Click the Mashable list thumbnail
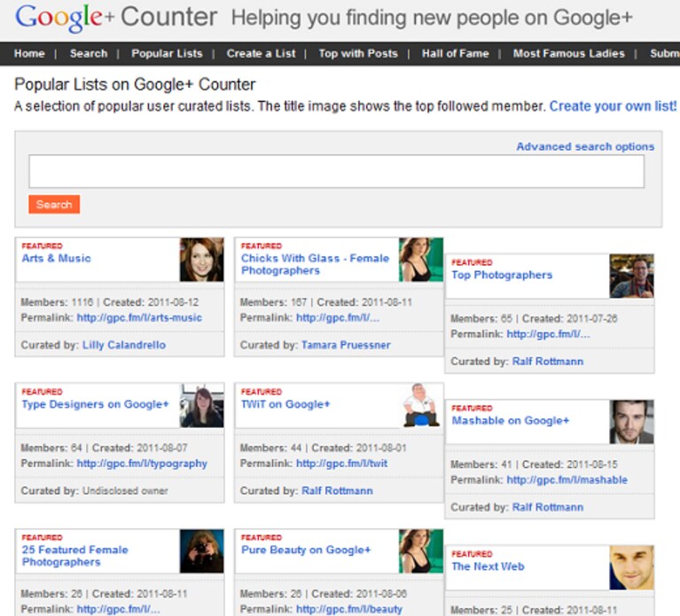Viewport: 680px width, 616px height. click(632, 422)
